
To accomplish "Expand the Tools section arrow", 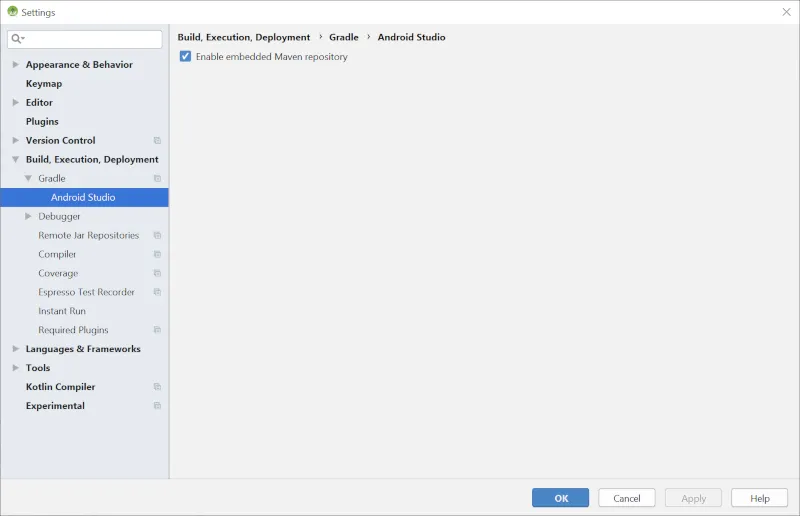I will [x=15, y=367].
